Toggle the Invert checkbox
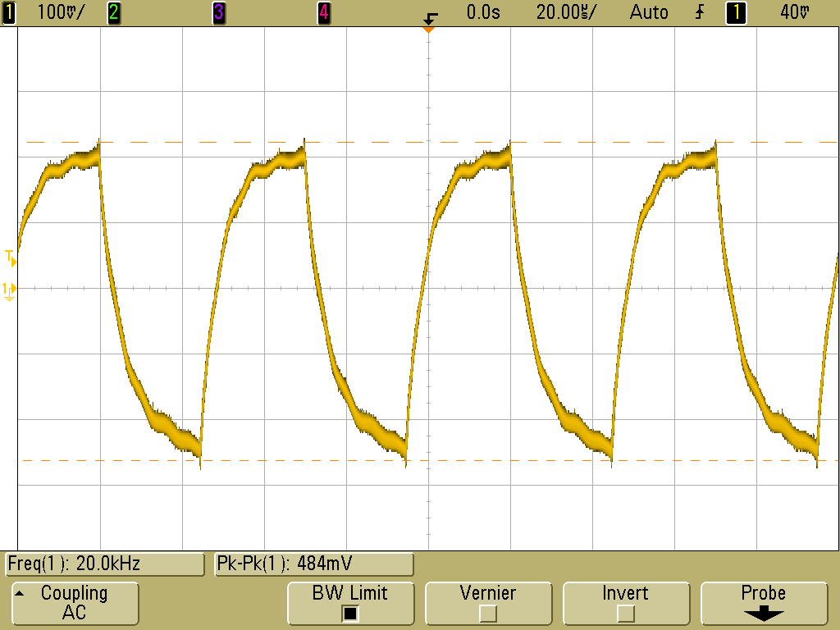This screenshot has height=630, width=840. (x=625, y=613)
